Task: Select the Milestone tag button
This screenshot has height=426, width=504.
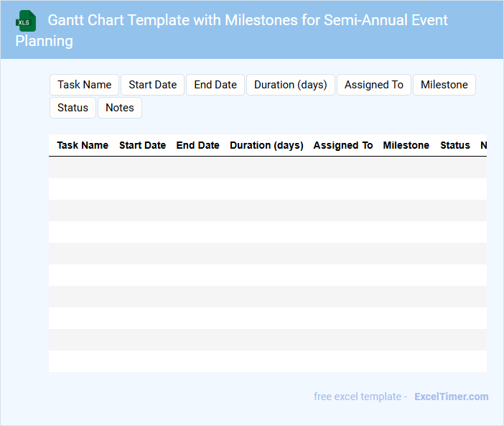Action: tap(444, 85)
